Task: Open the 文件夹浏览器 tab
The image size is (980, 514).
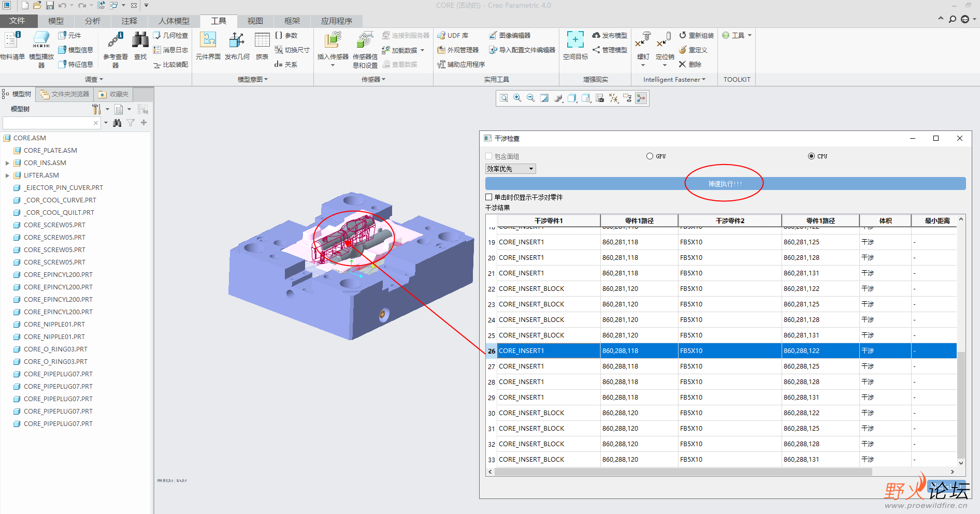Action: click(65, 94)
